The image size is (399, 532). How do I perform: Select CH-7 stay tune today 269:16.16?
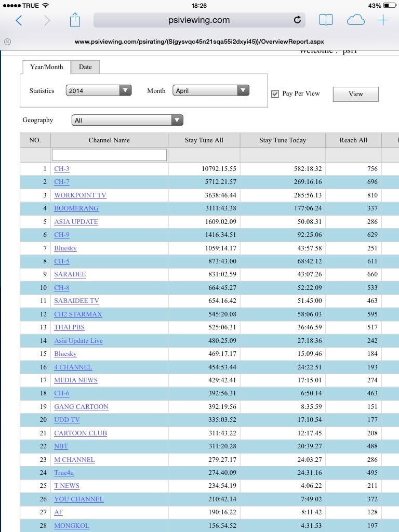point(308,182)
